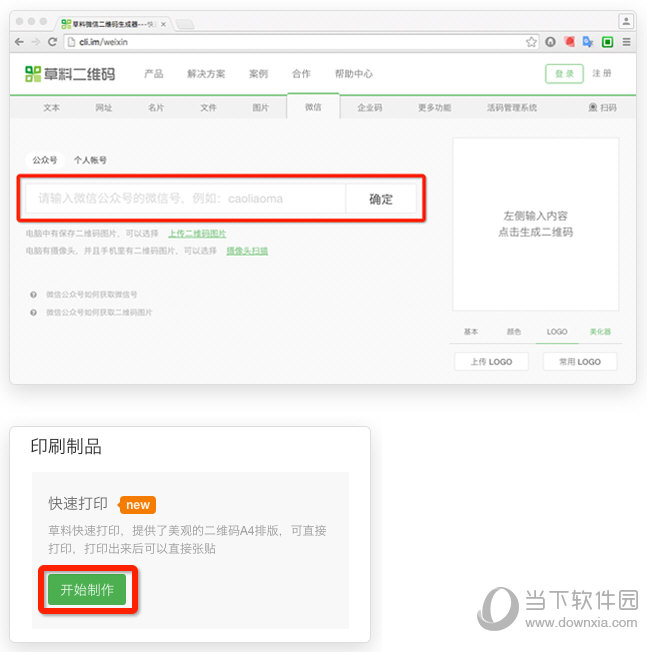Reload the page with refresh icon
This screenshot has width=662, height=652.
(x=52, y=42)
